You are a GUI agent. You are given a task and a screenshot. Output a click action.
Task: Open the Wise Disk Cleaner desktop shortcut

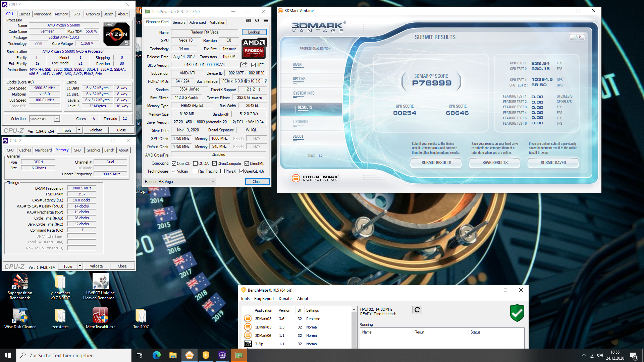click(x=20, y=318)
